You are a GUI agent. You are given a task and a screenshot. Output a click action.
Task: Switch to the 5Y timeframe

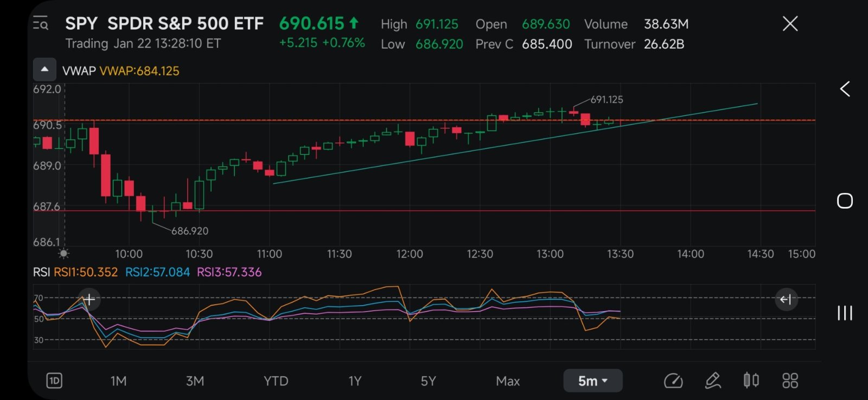(428, 381)
